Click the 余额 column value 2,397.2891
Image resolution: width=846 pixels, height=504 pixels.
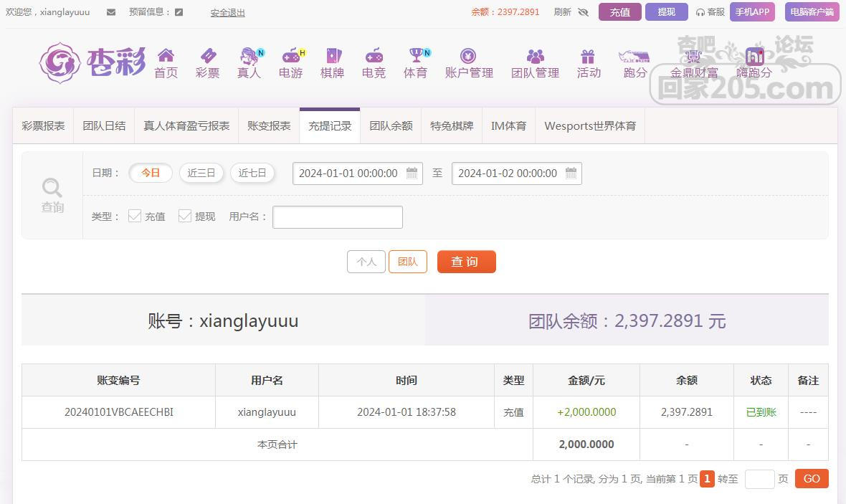tap(686, 412)
